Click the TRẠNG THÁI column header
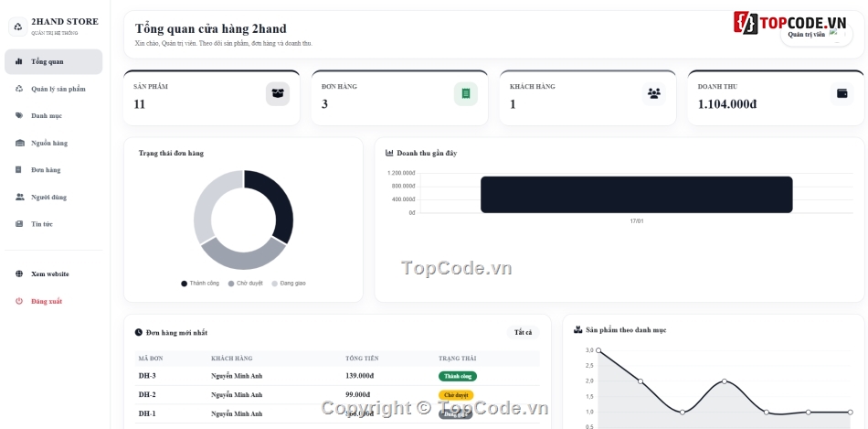The height and width of the screenshot is (429, 868). pyautogui.click(x=457, y=359)
